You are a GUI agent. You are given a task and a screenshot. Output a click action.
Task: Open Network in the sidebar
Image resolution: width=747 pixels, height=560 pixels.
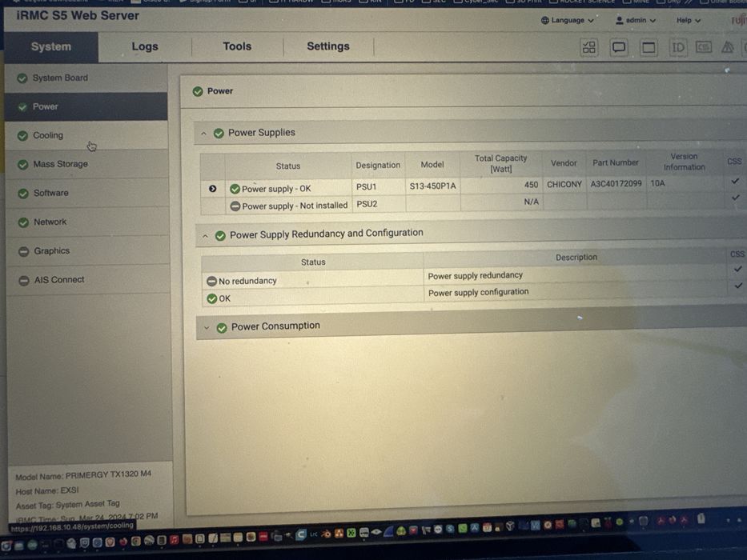(x=88, y=222)
